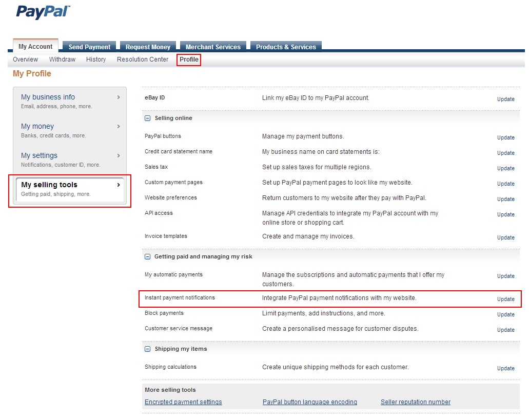This screenshot has width=529, height=420.
Task: Collapse the Shipping my items section
Action: click(147, 349)
